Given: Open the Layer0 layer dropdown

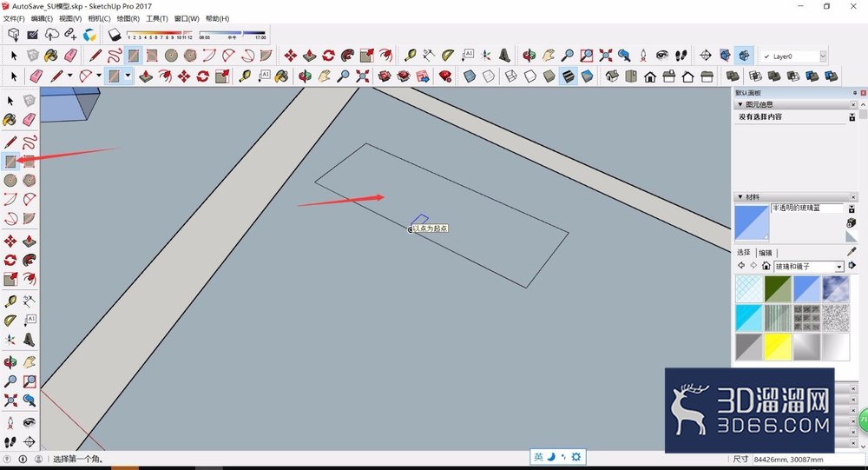Looking at the screenshot, I should pos(823,56).
